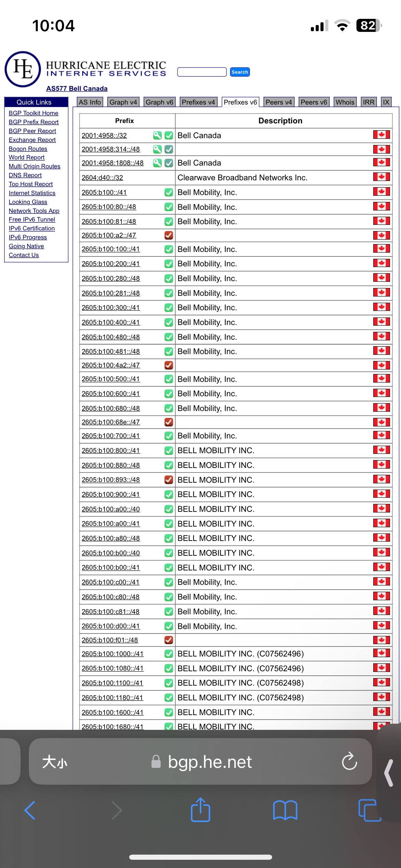
Task: Switch to the Peers v6 tab
Action: tap(314, 102)
